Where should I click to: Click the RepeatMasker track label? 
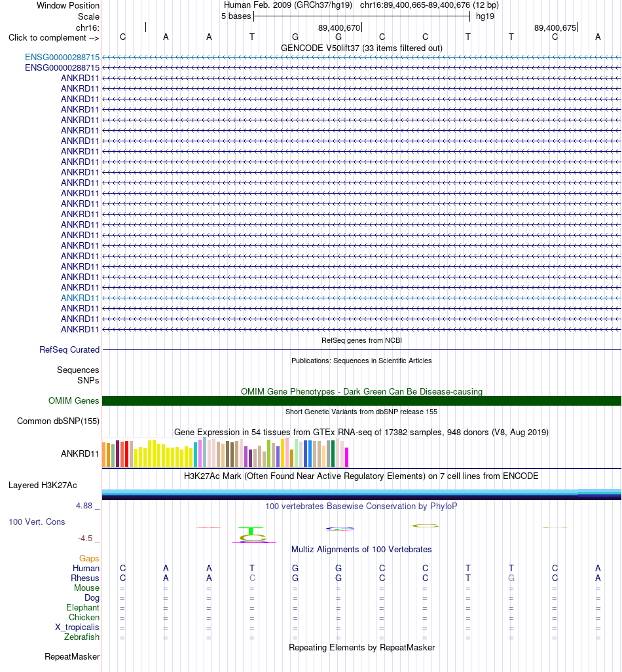(x=72, y=656)
